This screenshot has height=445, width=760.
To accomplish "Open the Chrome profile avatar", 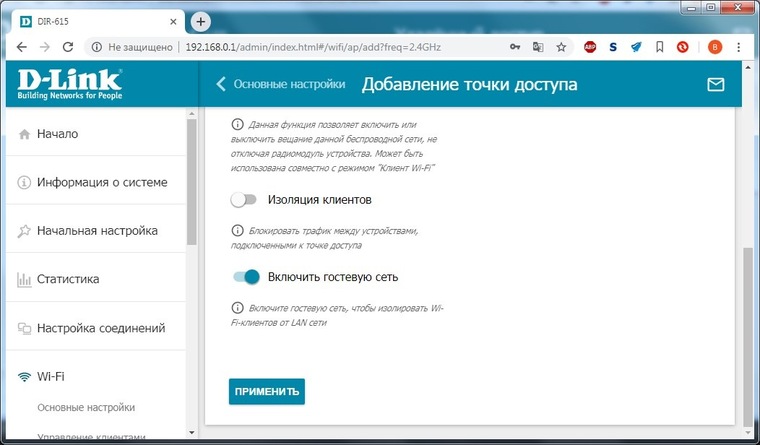I will tap(714, 47).
